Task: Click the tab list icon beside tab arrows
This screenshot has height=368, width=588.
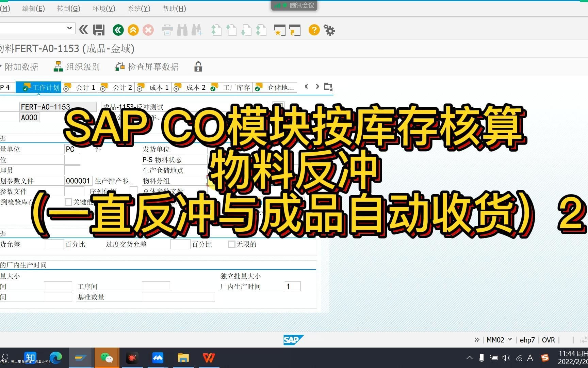Action: pos(328,87)
